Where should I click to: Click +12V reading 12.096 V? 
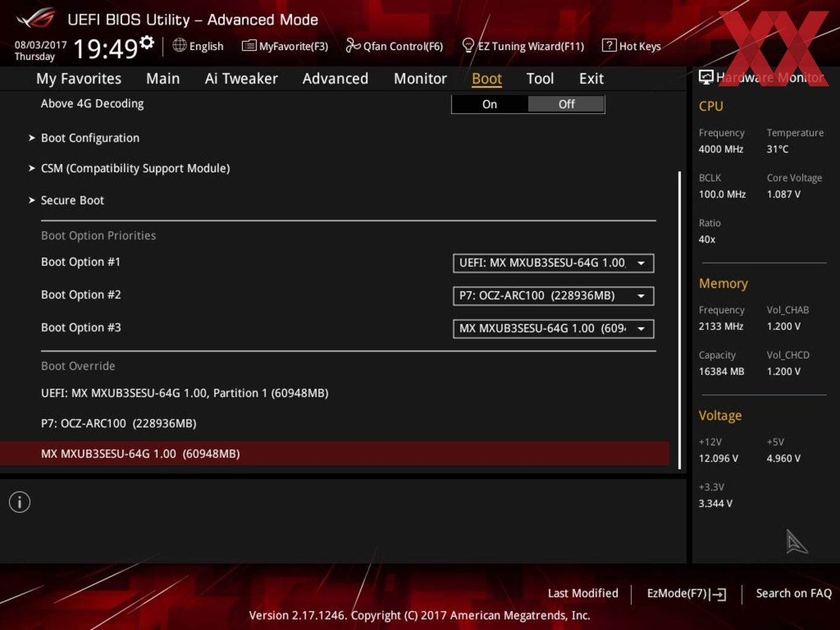click(x=718, y=458)
